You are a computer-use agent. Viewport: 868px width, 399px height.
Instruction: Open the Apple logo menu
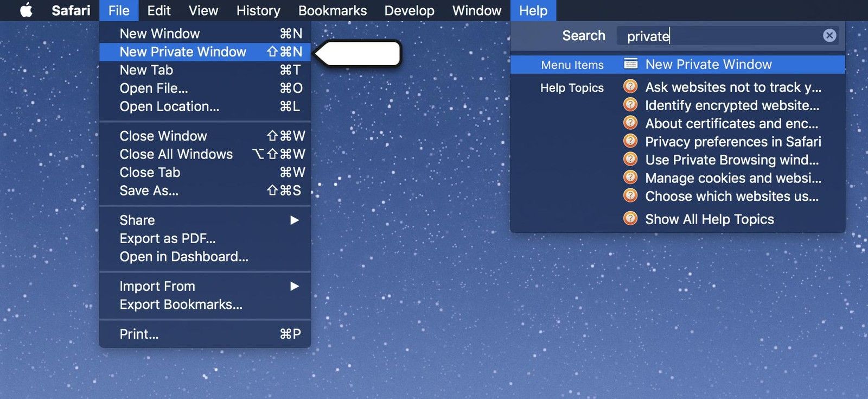pos(26,10)
